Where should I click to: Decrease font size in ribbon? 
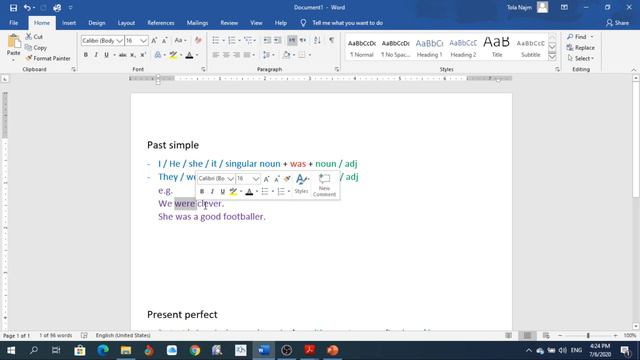tap(164, 40)
